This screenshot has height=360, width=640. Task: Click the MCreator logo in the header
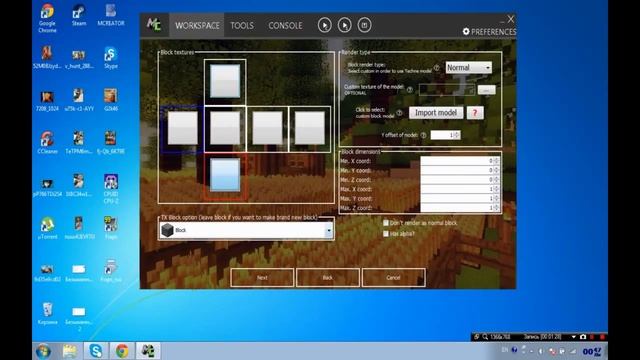click(x=154, y=25)
